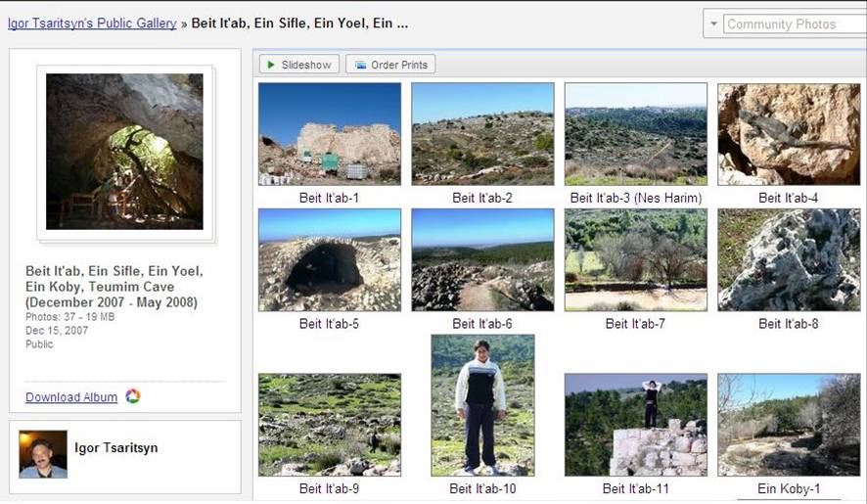
Task: Click the Order Prints button
Action: 390,65
